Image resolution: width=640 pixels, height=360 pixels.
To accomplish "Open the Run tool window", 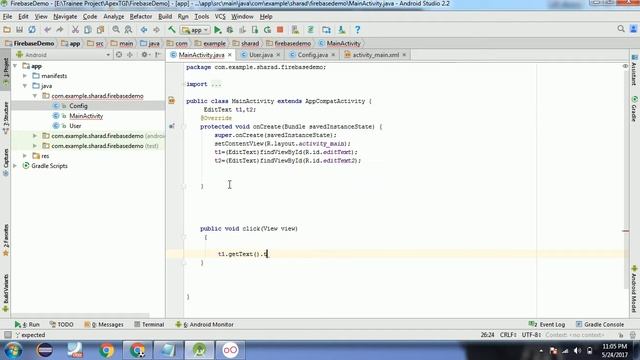I will point(27,324).
